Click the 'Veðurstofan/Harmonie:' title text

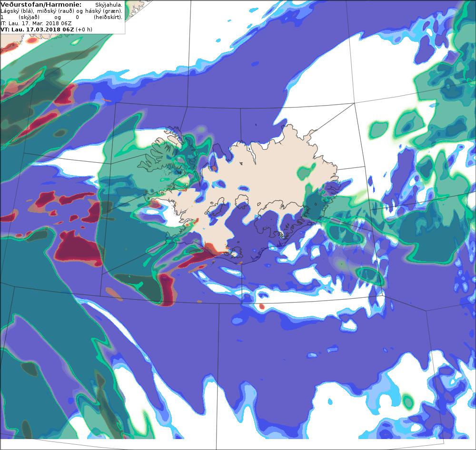coord(41,5)
